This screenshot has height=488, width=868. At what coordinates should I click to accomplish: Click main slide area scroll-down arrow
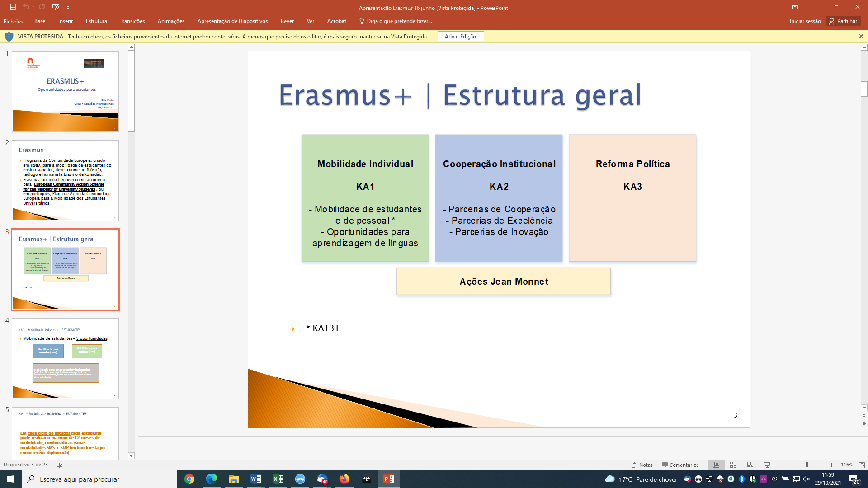pyautogui.click(x=864, y=408)
